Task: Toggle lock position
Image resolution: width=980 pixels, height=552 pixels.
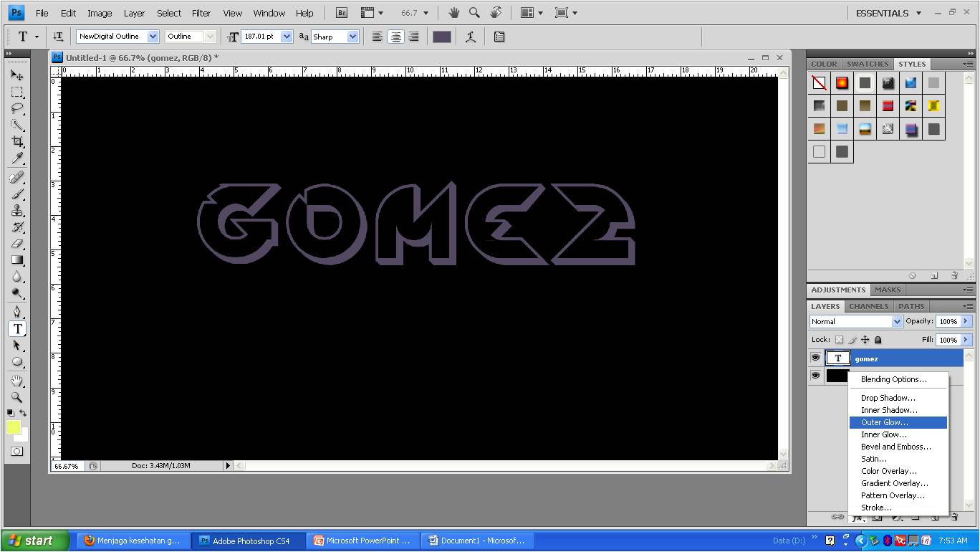Action: click(865, 340)
